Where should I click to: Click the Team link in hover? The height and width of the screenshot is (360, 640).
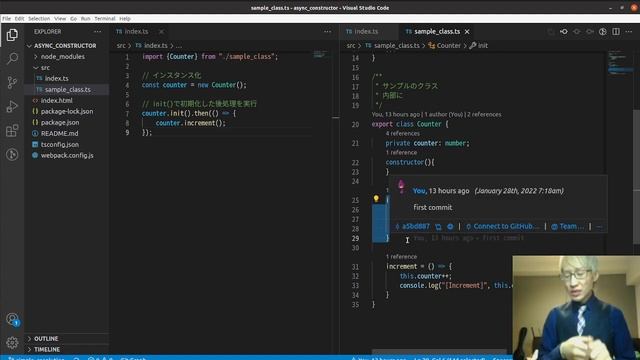click(x=567, y=227)
